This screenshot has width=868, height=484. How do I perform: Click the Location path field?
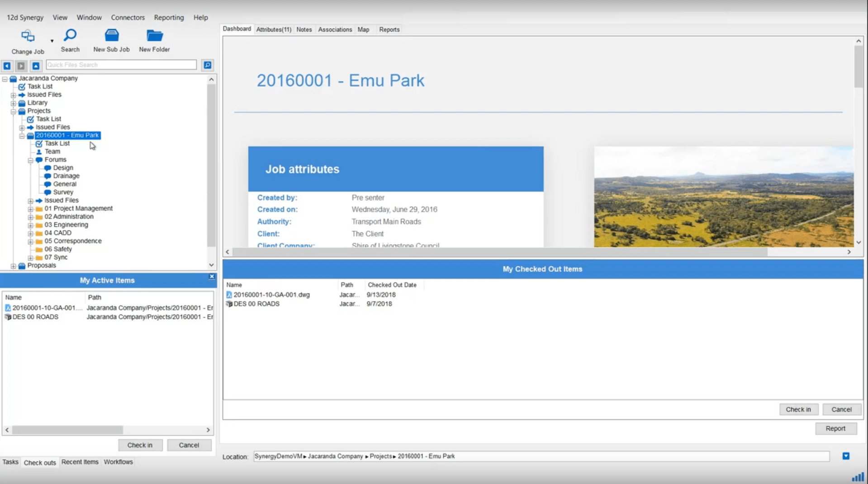(541, 456)
